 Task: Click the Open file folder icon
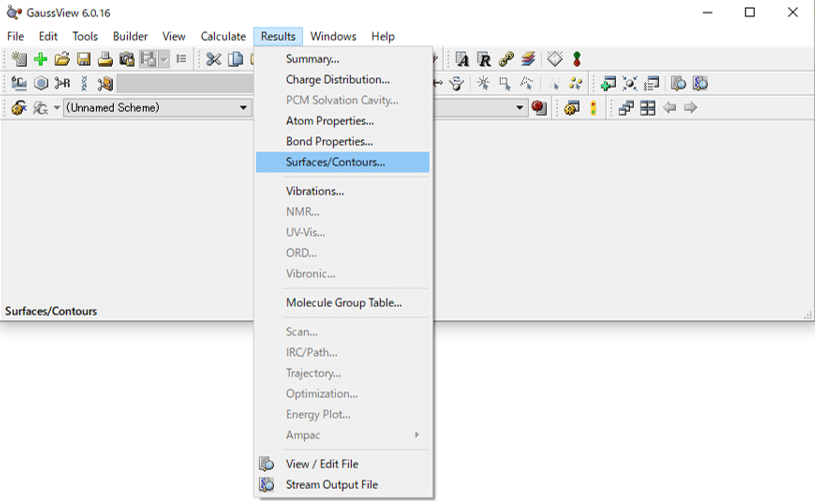62,59
